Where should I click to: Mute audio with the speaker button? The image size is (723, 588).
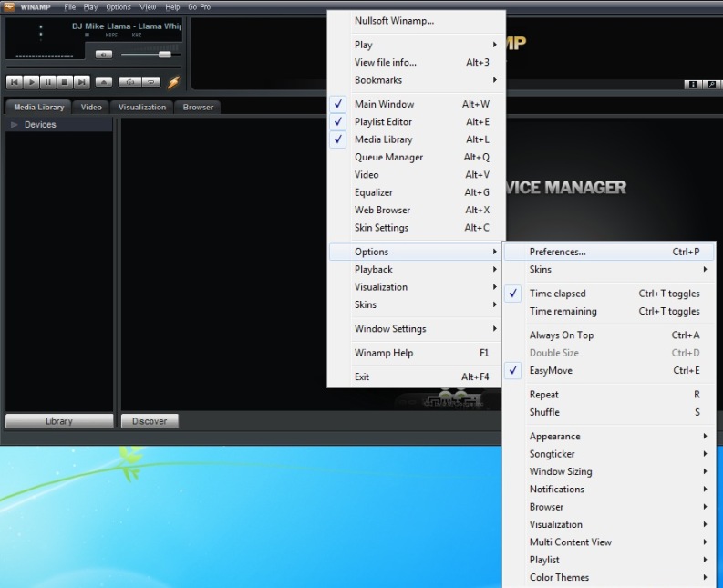[x=104, y=55]
